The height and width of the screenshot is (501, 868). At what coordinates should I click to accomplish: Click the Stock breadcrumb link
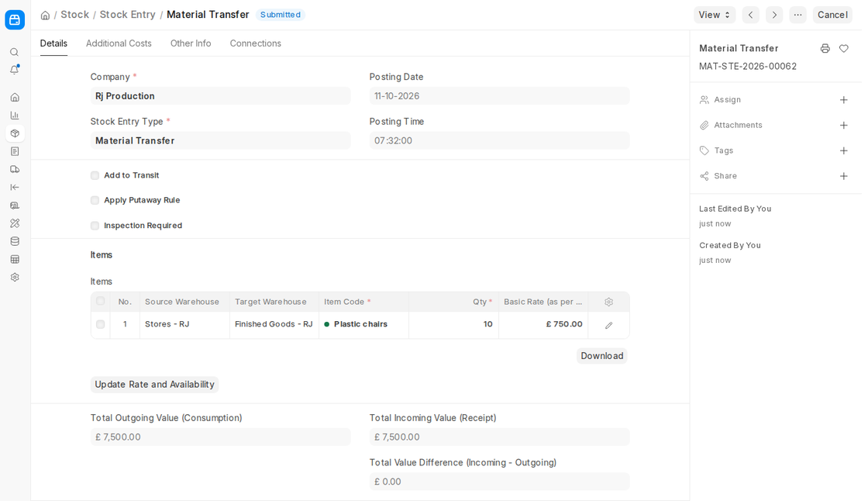click(74, 15)
